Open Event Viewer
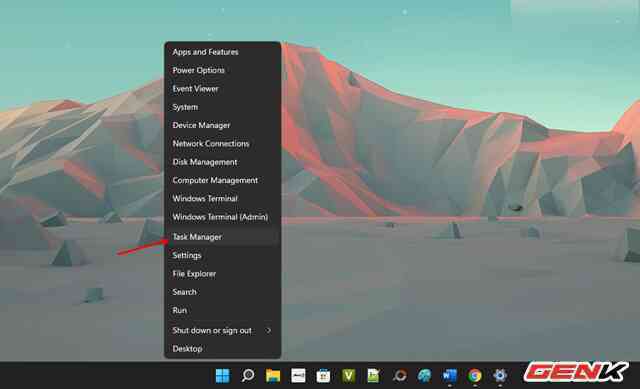The image size is (640, 389). tap(222, 89)
